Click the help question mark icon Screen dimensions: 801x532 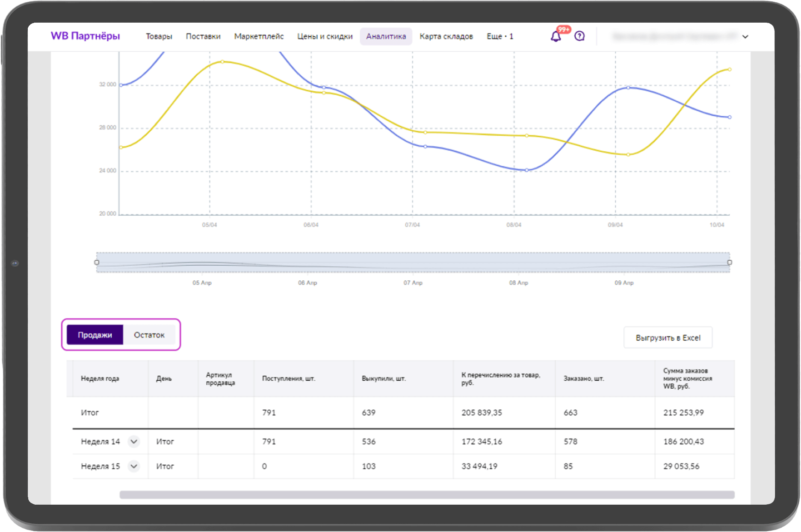click(579, 36)
